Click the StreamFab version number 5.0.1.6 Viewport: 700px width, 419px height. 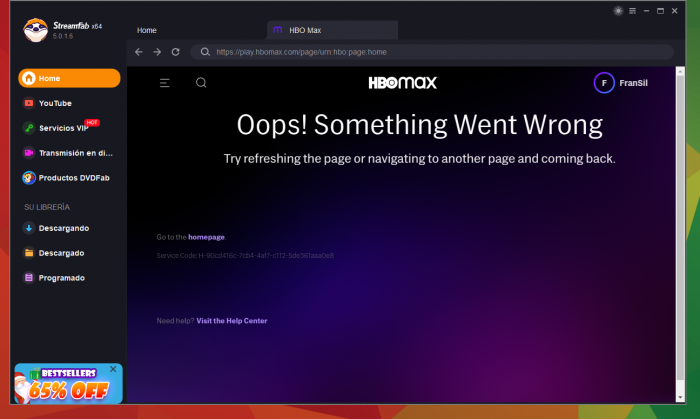point(63,36)
